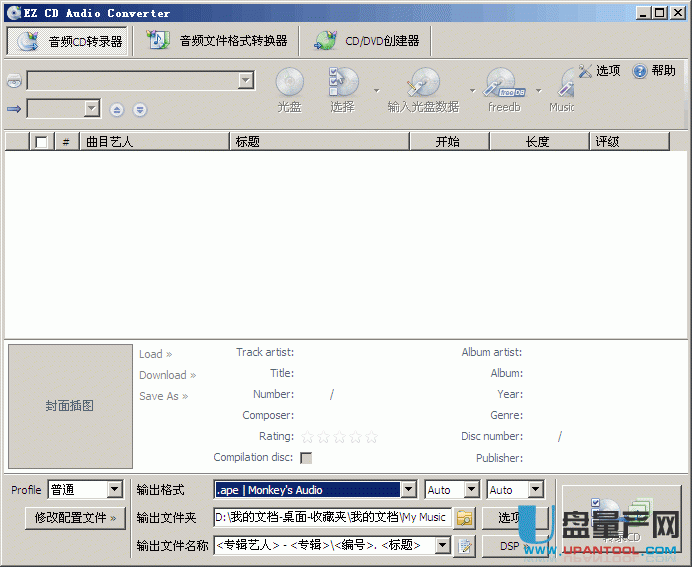Click the edit filename pattern icon

tap(465, 546)
